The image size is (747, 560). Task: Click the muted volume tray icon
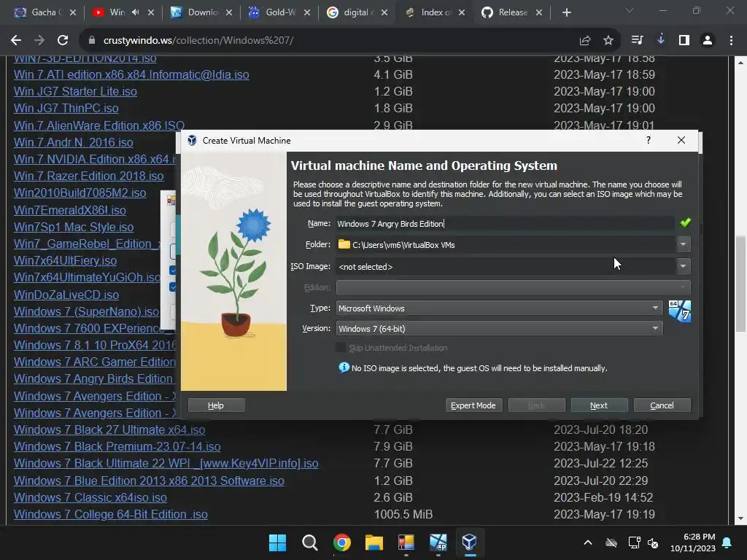coord(653,542)
